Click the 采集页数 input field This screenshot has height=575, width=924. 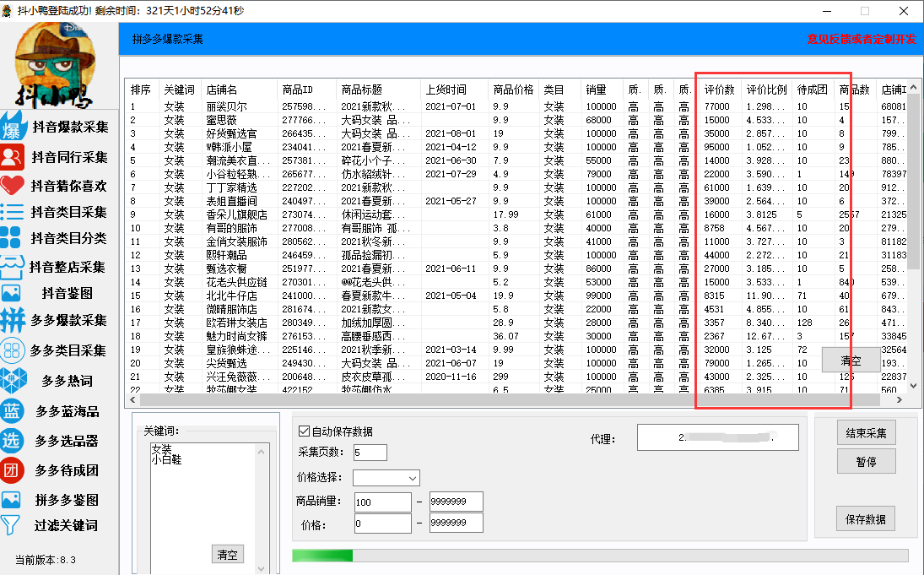pyautogui.click(x=370, y=453)
